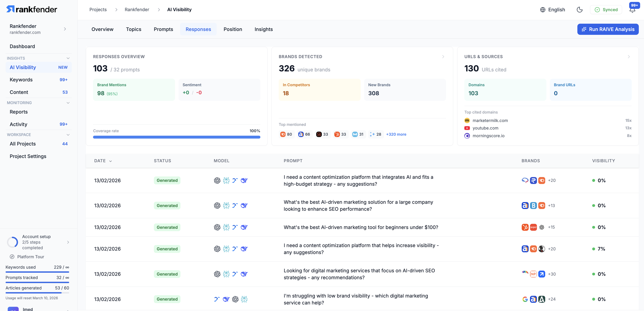Screen dimensions: 644x311
Task: Click the YouTube icon beside youtube.com
Action: click(x=467, y=128)
